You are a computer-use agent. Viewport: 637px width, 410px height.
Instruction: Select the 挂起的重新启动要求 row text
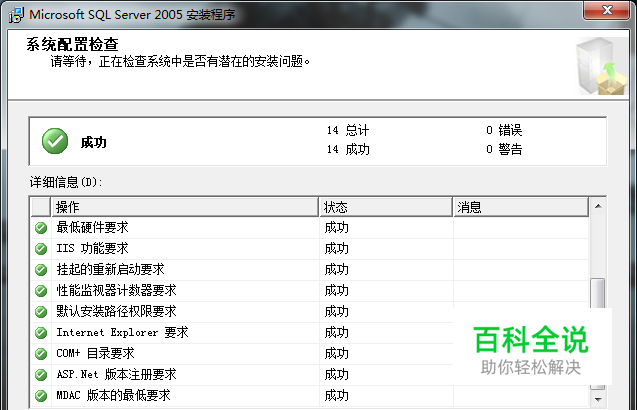[x=110, y=269]
